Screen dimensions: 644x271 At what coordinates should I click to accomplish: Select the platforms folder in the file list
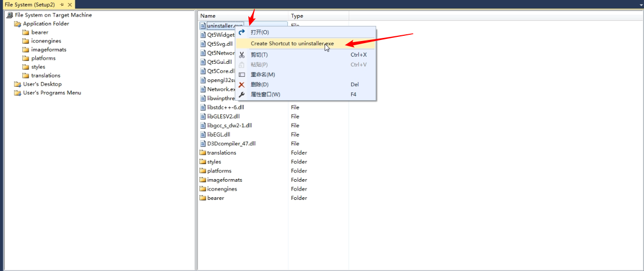point(219,171)
